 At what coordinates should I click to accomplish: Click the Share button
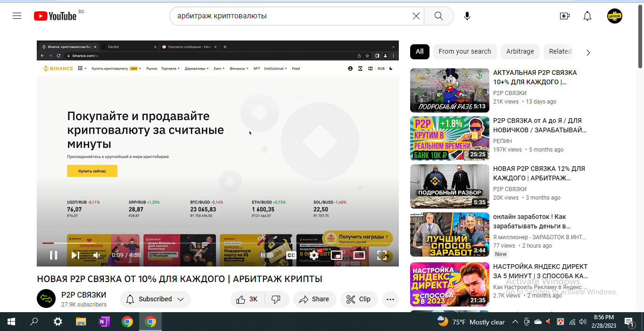(314, 299)
